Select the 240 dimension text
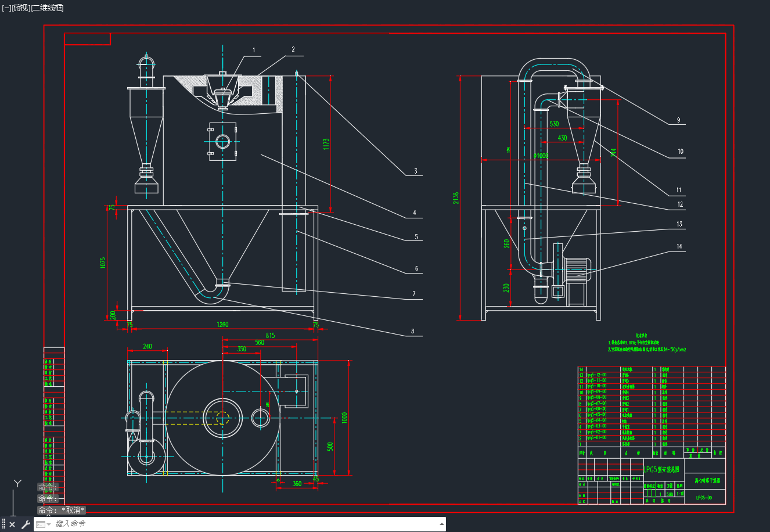The image size is (770, 532). click(147, 347)
